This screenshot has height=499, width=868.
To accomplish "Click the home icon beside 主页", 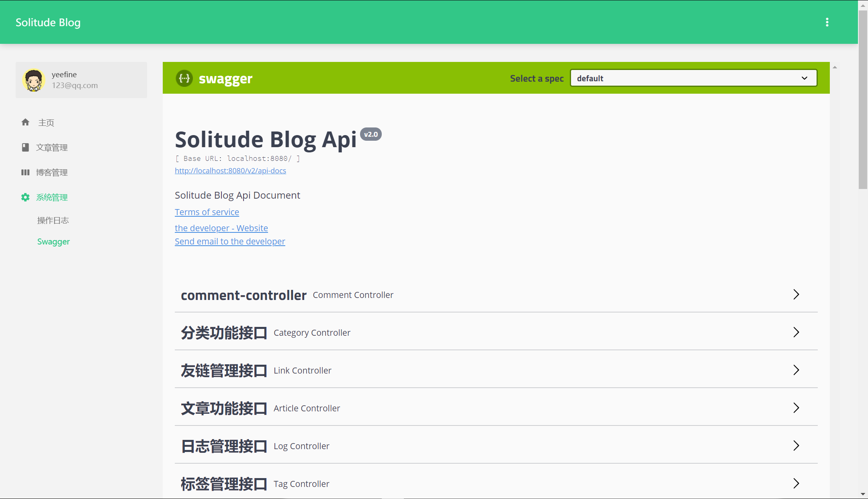I will tap(25, 122).
